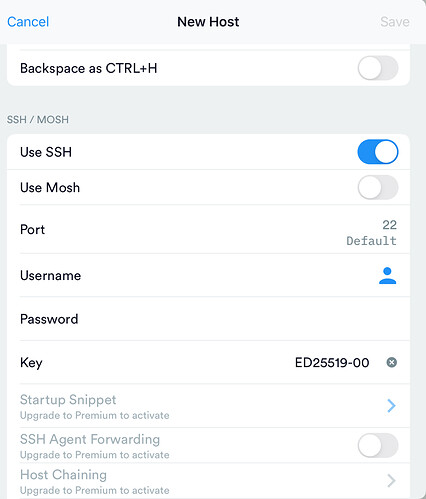Open the Key selection row
The width and height of the screenshot is (426, 499).
click(208, 362)
